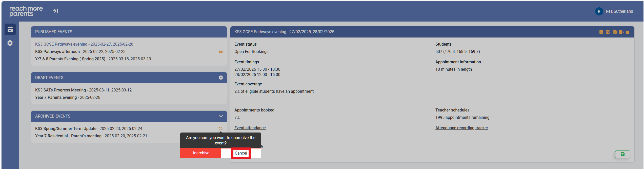Cancel the unarchive confirmation
The image size is (644, 169).
tap(241, 153)
